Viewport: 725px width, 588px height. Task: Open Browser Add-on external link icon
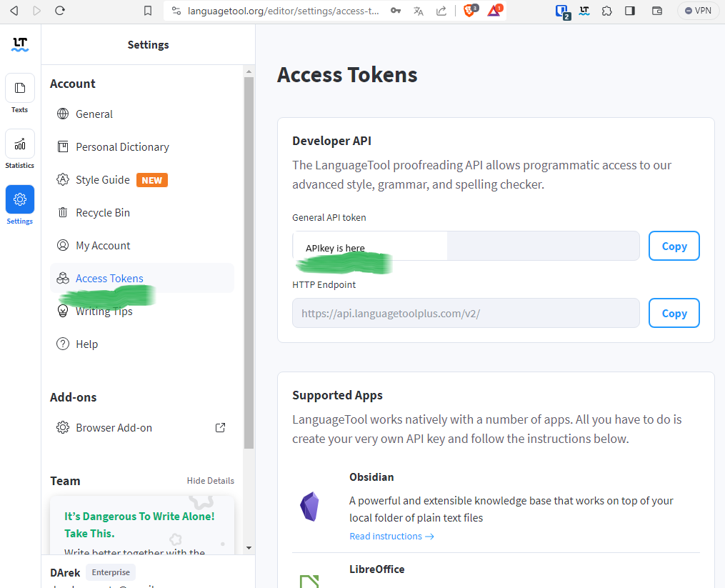click(221, 427)
